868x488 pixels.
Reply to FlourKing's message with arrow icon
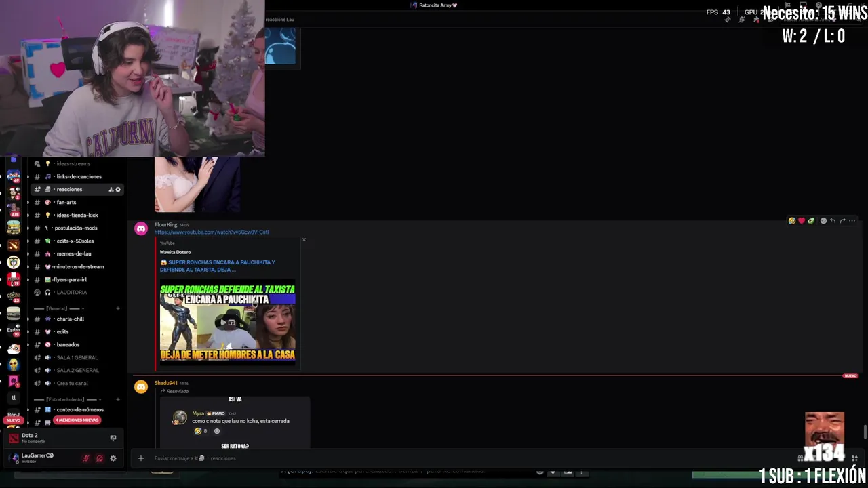pyautogui.click(x=833, y=221)
